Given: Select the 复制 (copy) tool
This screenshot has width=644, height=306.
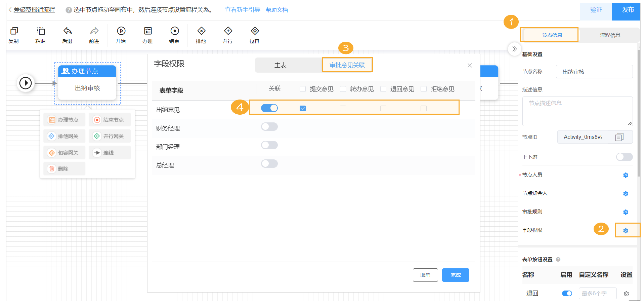Looking at the screenshot, I should (14, 35).
